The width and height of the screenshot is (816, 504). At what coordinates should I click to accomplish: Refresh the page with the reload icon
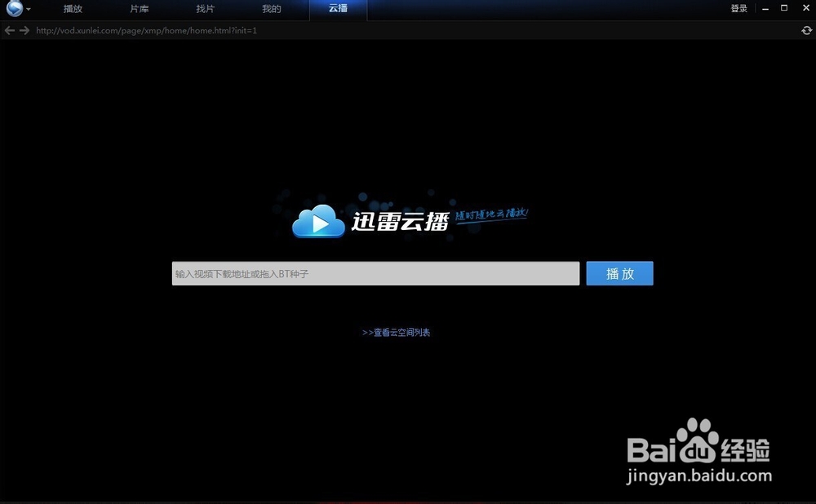point(807,31)
